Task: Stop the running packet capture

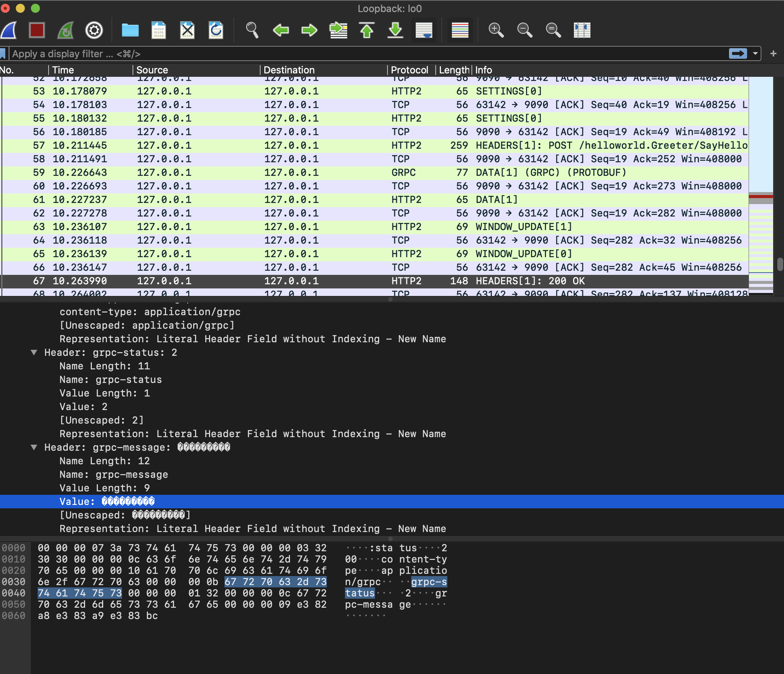Action: [37, 30]
